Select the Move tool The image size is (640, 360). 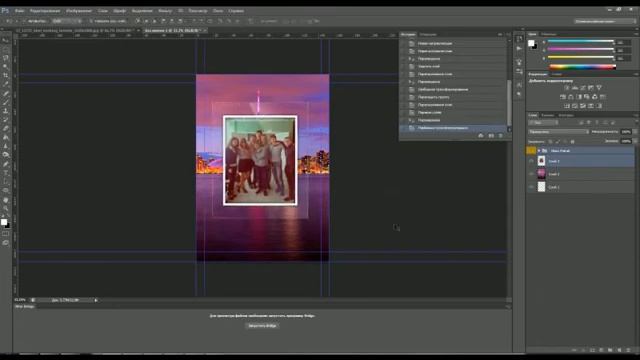pos(6,40)
